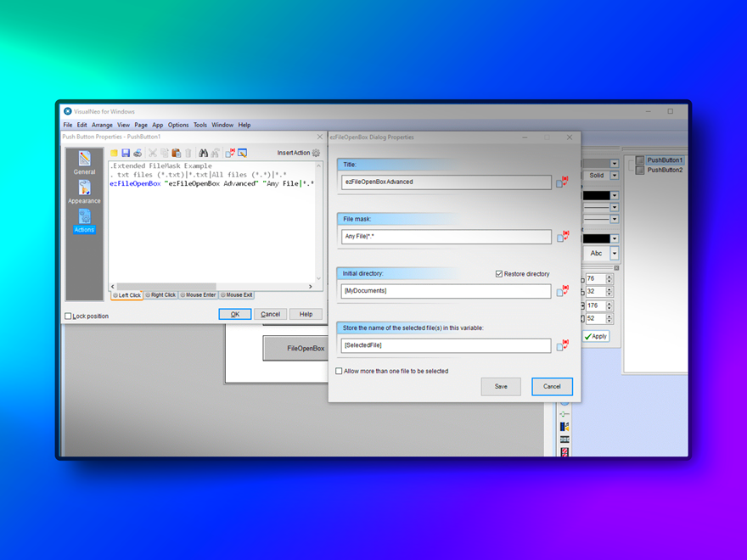Toggle the Restore directory checkbox
747x560 pixels.
499,274
